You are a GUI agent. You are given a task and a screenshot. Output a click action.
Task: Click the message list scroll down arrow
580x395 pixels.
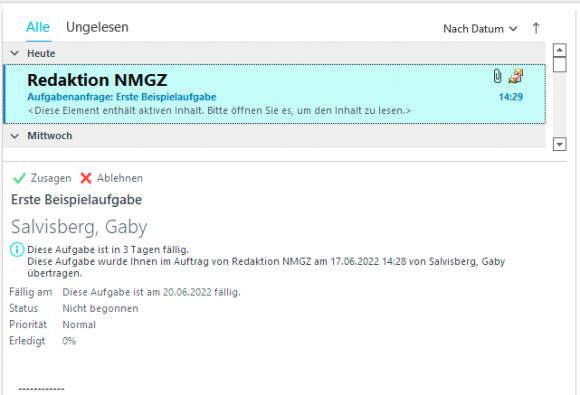click(x=560, y=144)
